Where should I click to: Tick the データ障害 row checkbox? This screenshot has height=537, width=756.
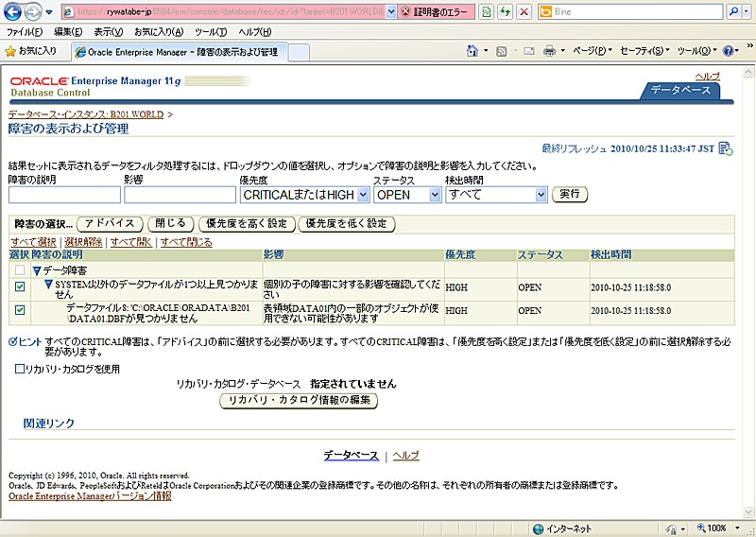(x=20, y=269)
